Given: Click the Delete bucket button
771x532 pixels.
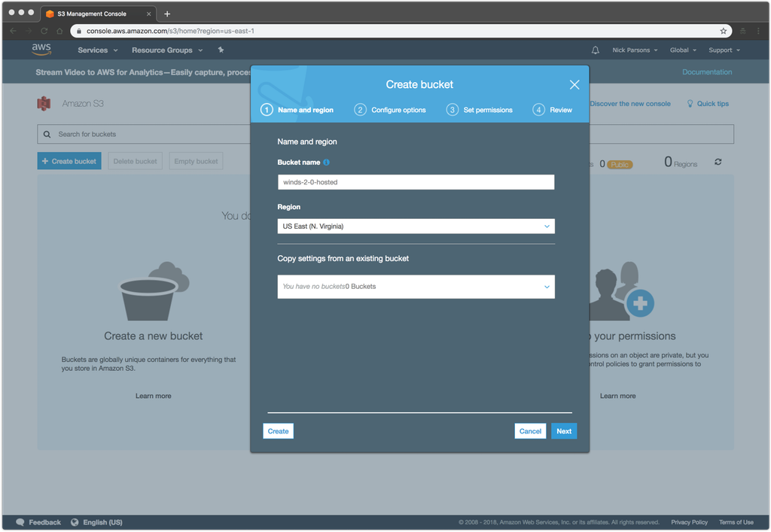Looking at the screenshot, I should [136, 161].
